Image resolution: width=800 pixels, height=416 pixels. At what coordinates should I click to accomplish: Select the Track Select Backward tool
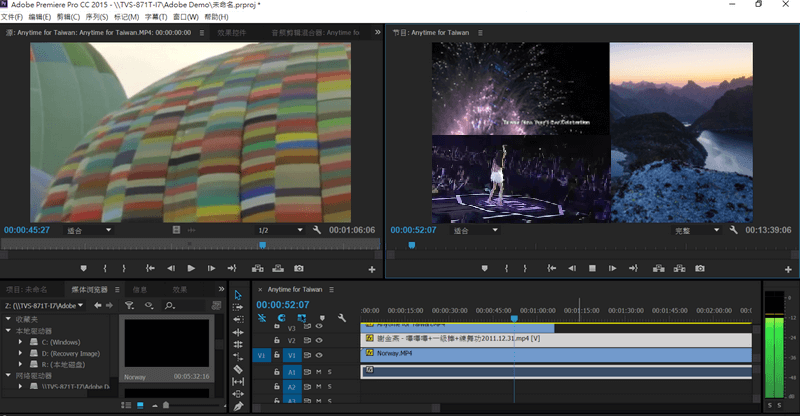tap(238, 320)
